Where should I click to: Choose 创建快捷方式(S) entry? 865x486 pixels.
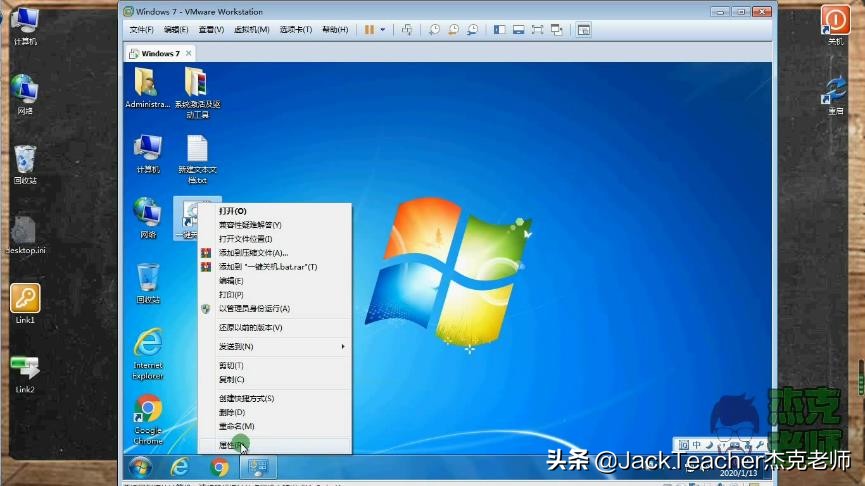(x=275, y=398)
